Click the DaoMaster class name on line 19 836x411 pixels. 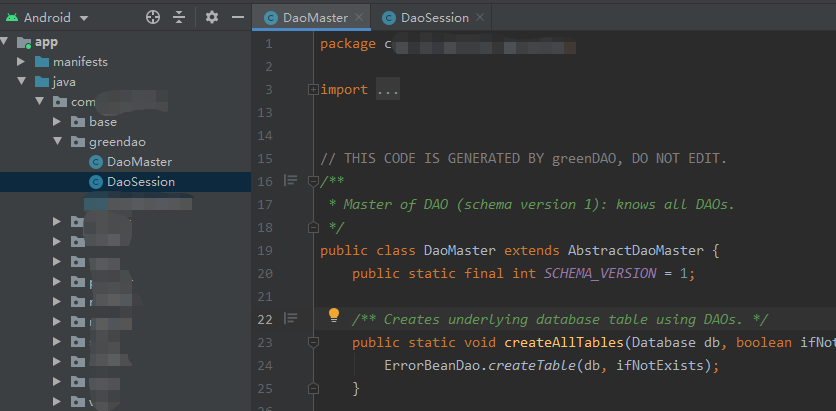pos(460,251)
